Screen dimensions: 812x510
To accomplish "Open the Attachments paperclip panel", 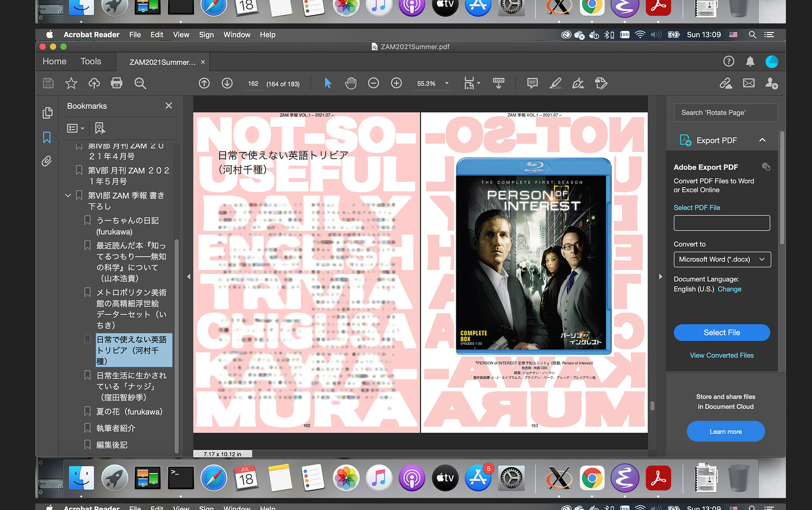I will [x=47, y=161].
